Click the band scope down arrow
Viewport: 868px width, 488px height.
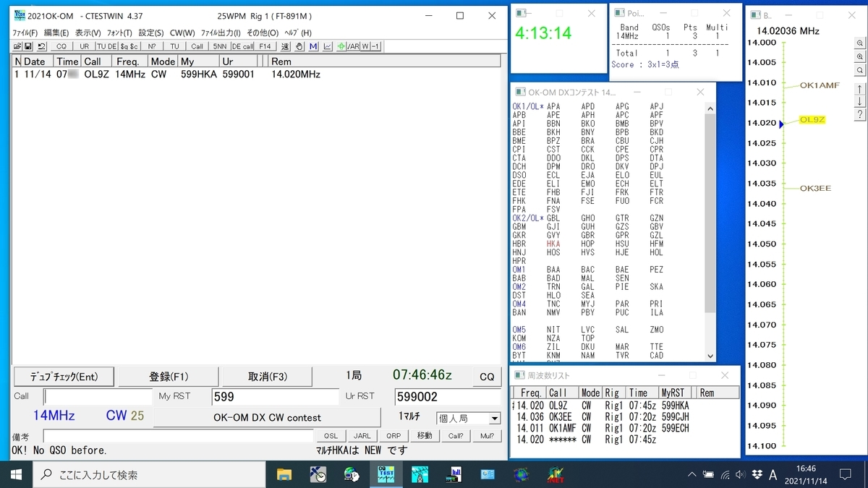pyautogui.click(x=860, y=101)
